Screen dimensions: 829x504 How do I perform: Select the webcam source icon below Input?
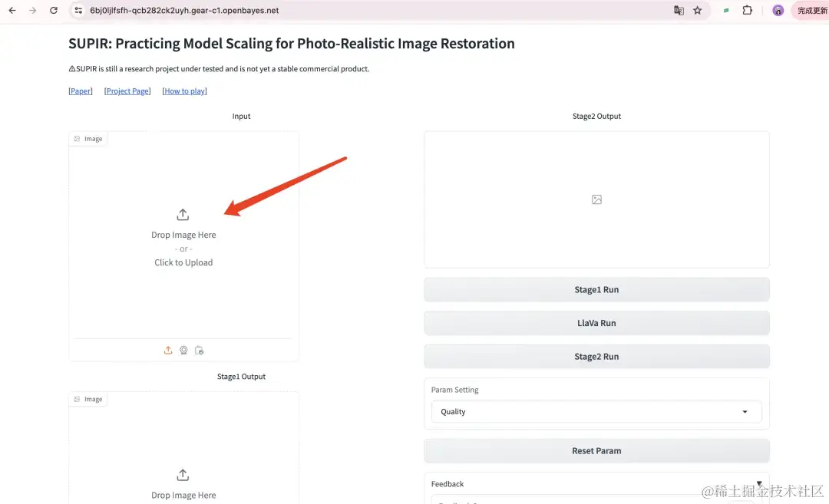coord(183,351)
